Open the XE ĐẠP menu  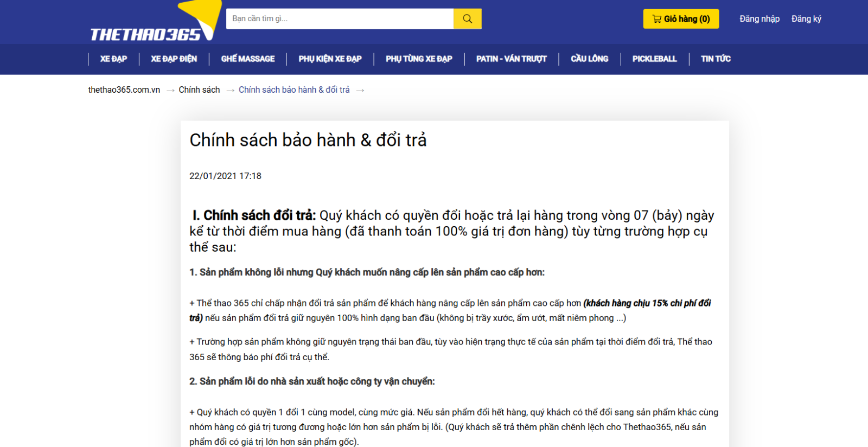(113, 59)
